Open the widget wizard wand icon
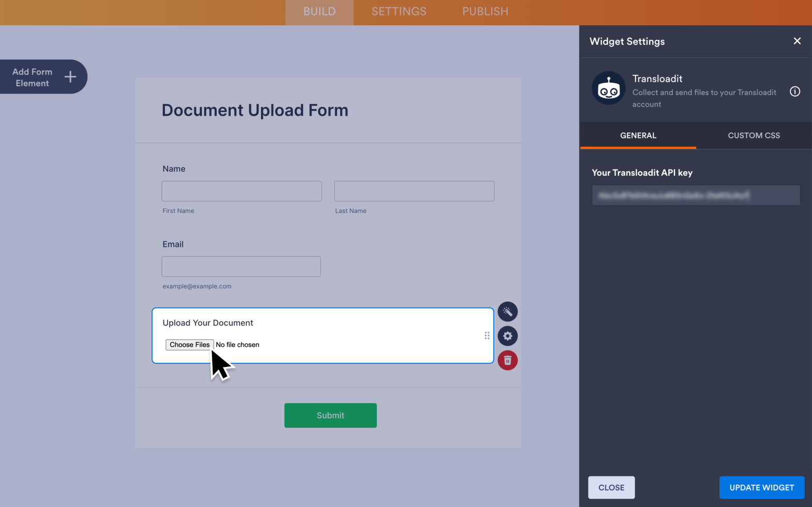 507,312
